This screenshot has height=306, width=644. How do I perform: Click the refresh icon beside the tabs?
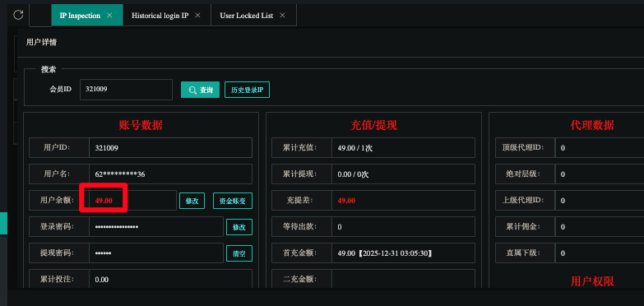coord(18,15)
